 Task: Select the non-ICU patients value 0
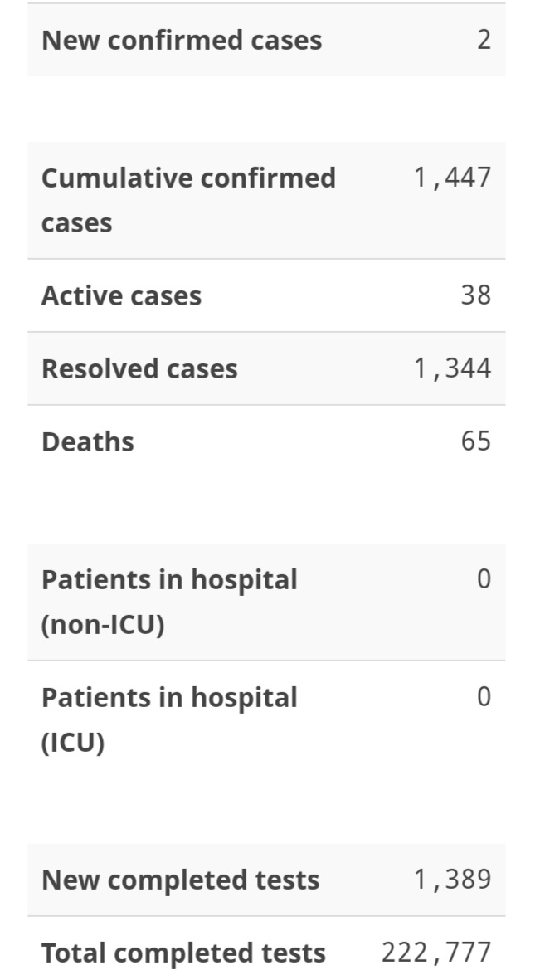tap(484, 578)
